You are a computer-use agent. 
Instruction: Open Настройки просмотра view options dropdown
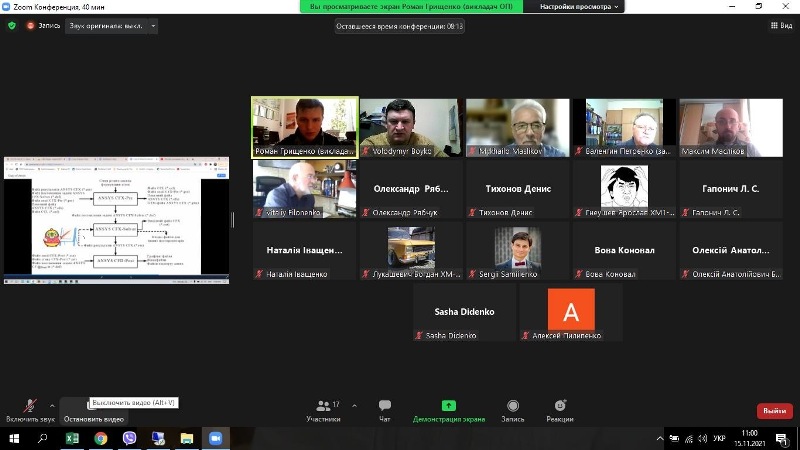[x=579, y=7]
